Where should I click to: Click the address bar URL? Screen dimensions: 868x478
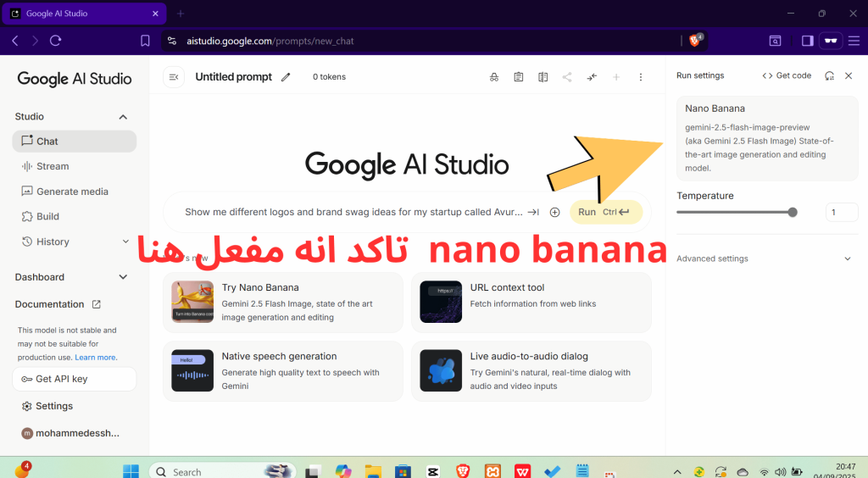[x=270, y=41]
